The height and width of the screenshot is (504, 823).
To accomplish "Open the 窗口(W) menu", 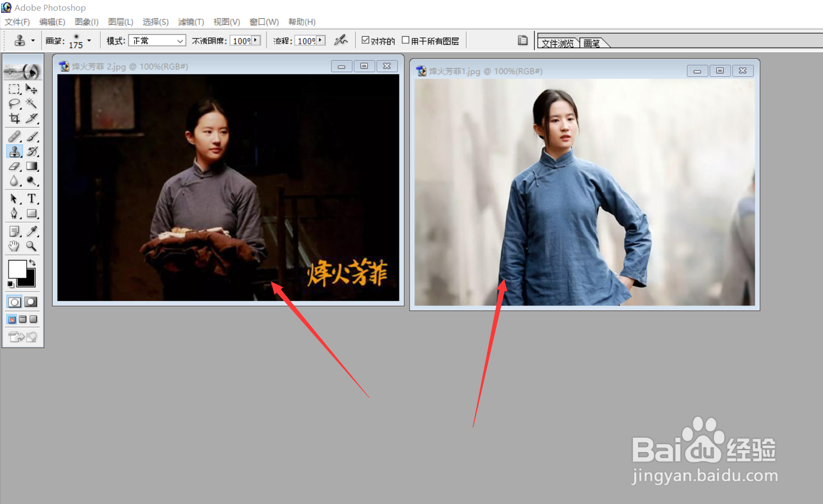I will coord(264,22).
